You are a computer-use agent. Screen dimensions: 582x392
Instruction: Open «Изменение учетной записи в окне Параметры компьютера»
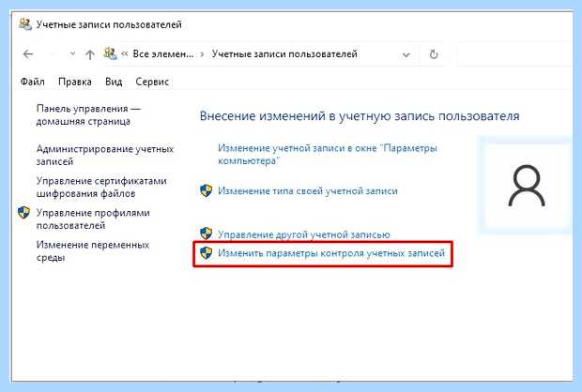(328, 155)
